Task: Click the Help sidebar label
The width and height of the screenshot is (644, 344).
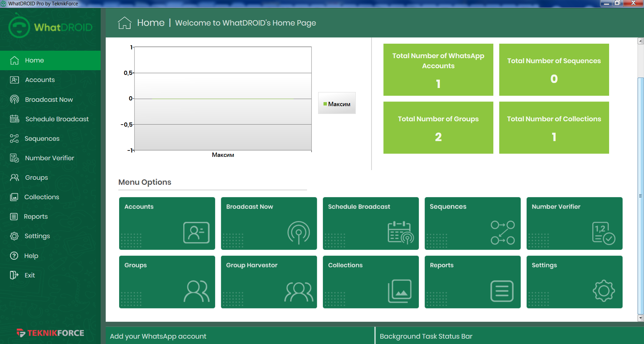Action: click(x=31, y=256)
